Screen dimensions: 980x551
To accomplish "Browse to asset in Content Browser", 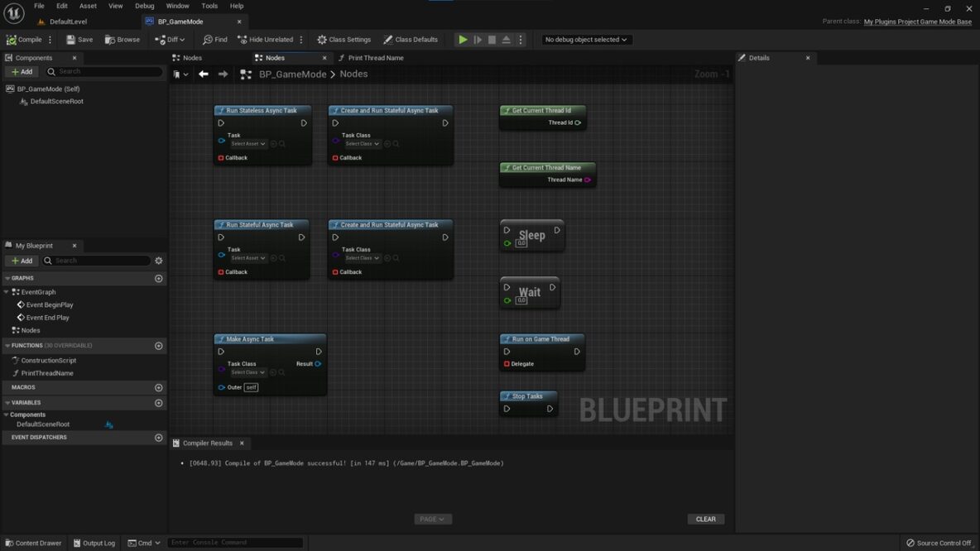I will 122,39.
